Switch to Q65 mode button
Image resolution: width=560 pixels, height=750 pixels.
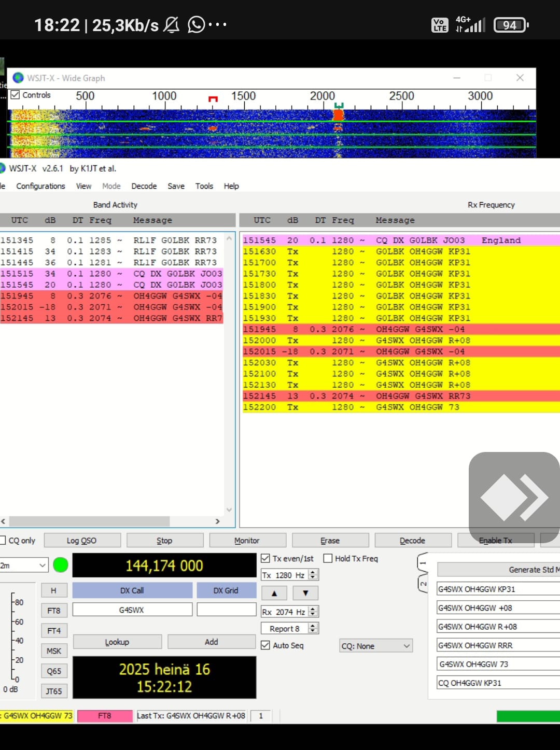coord(54,671)
